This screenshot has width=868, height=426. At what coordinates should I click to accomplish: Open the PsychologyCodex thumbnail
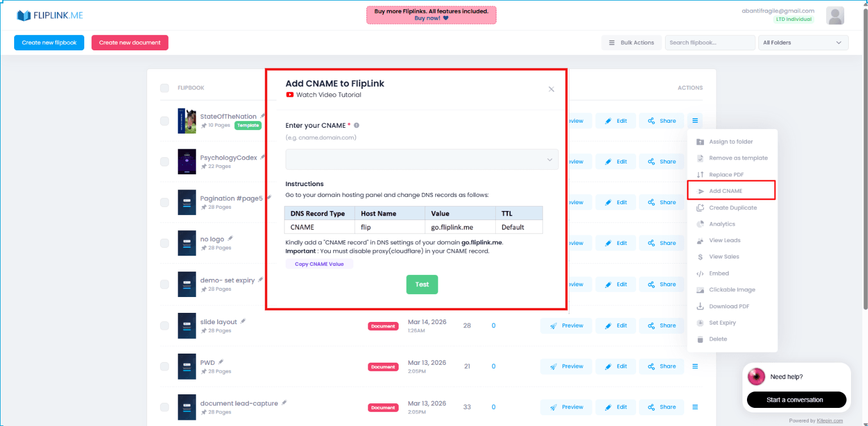point(187,161)
